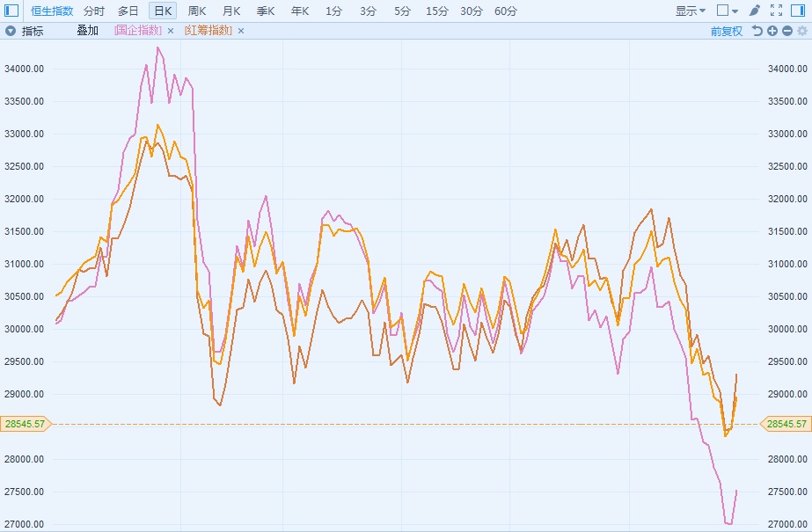Switch to 分时 intraday tab
This screenshot has height=532, width=812.
[94, 11]
